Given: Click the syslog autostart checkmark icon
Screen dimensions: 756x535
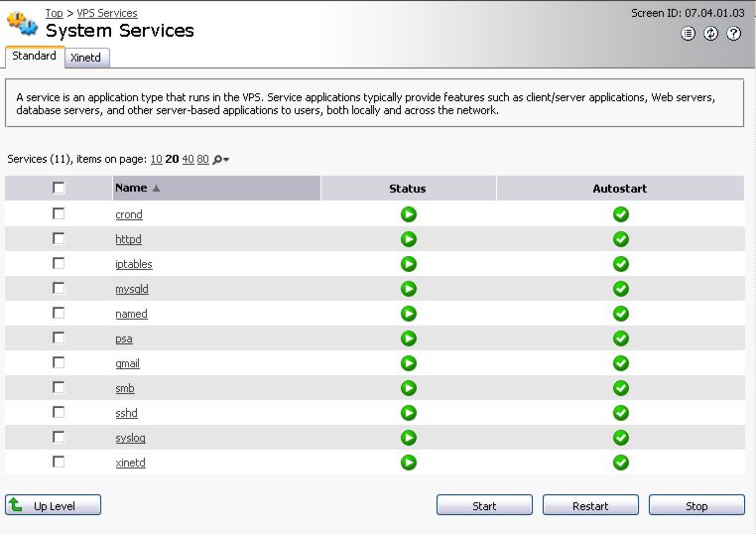Looking at the screenshot, I should point(620,438).
